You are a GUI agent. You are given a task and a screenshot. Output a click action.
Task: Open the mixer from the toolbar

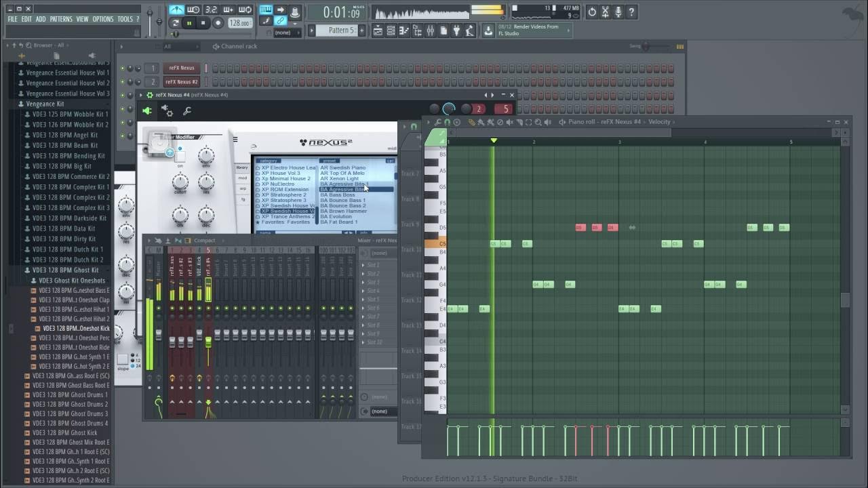pyautogui.click(x=430, y=30)
